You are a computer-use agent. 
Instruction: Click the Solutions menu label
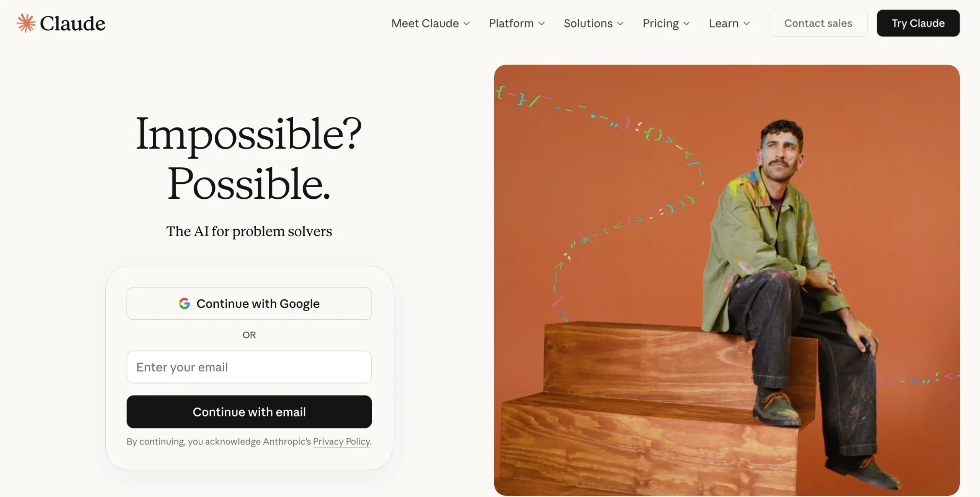[588, 23]
